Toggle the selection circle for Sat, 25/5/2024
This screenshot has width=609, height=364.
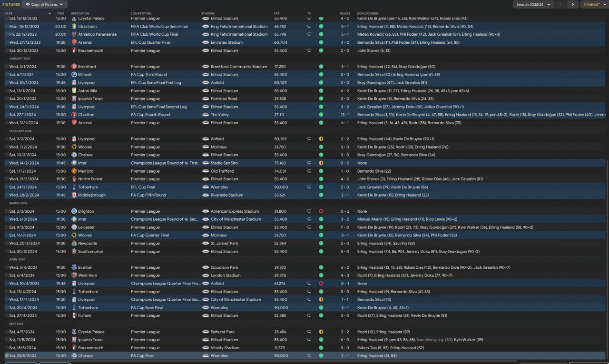coord(7,356)
